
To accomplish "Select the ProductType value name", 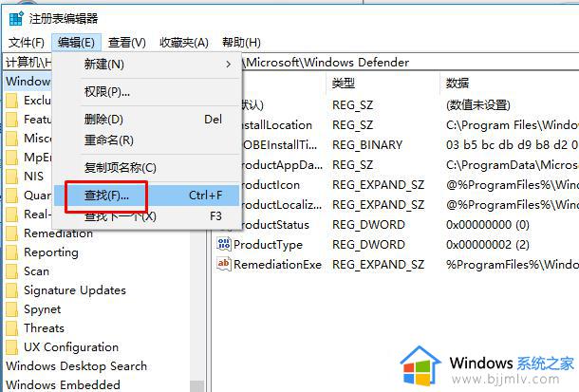I will coord(268,244).
